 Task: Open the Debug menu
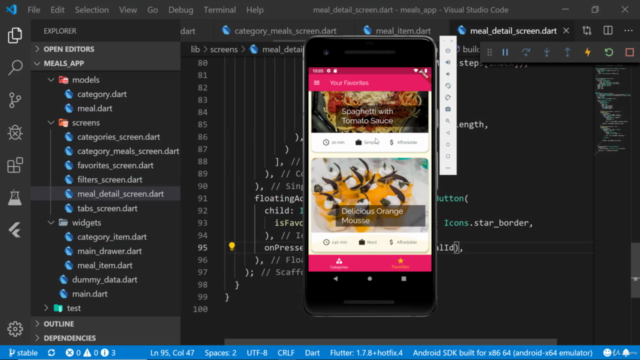[180, 10]
